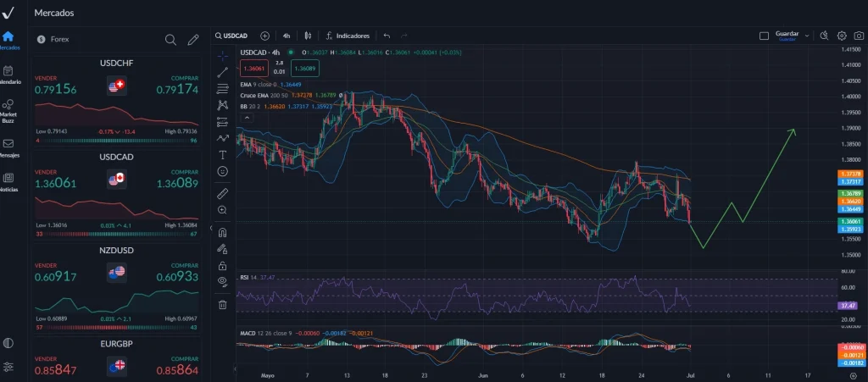Select the RSI 14 indicator legend
868x382 pixels.
click(x=258, y=277)
